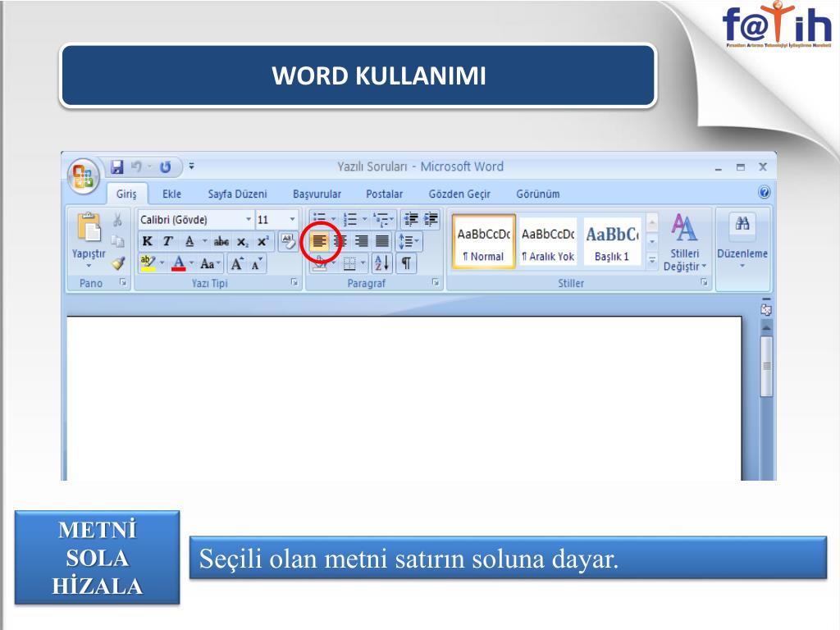Screen dimensions: 840x630
Task: Toggle italic with the T button
Action: 167,242
